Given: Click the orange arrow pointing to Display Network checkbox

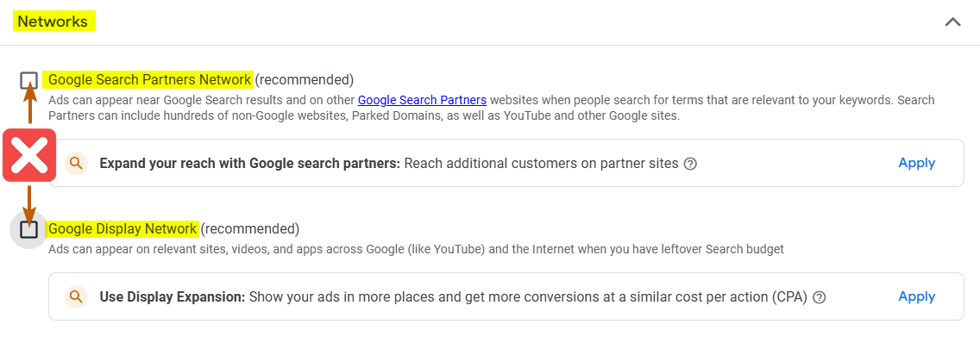Looking at the screenshot, I should coord(29,203).
